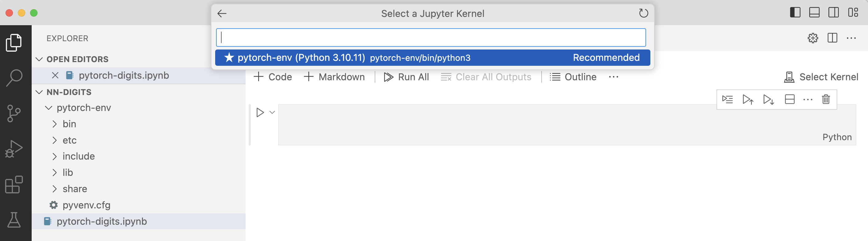
Task: Click the Select Kernel button
Action: (821, 77)
